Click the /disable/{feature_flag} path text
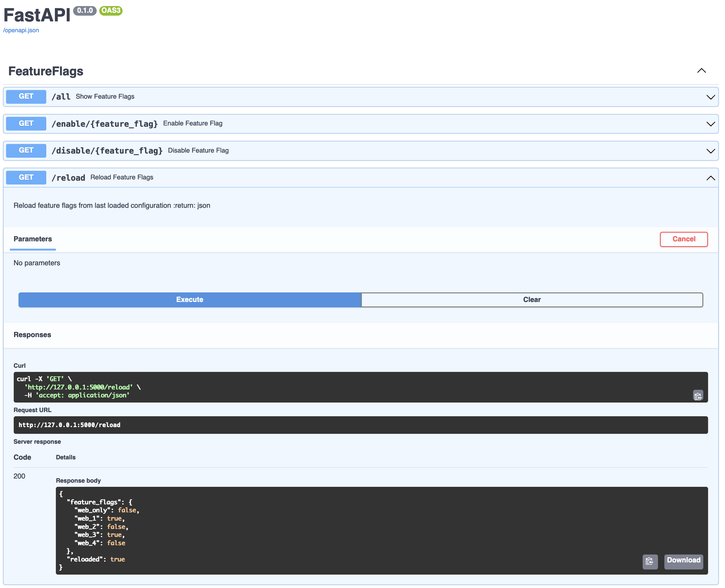 point(107,151)
